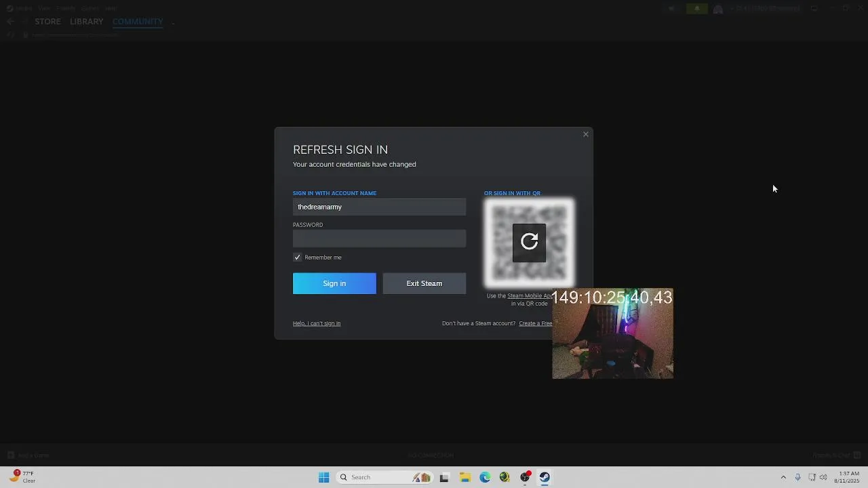Open the Help, I can't sign in link
This screenshot has width=868, height=488.
tap(317, 323)
